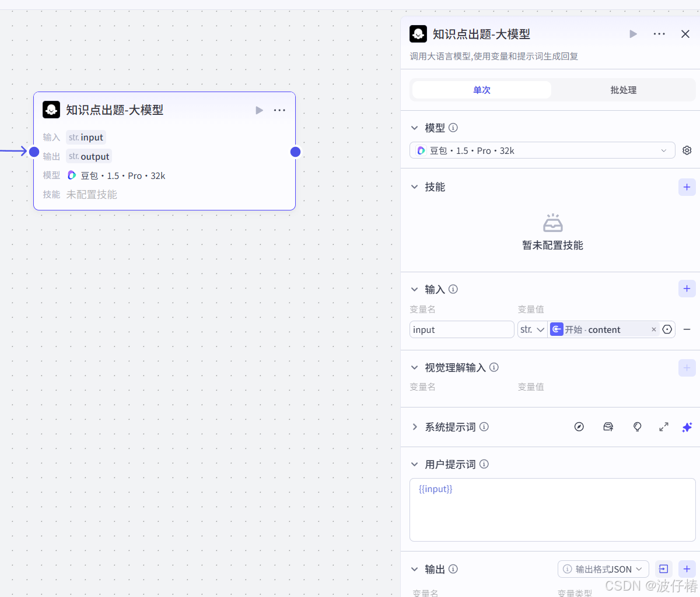This screenshot has width=700, height=597.
Task: Click the input variable name field
Action: coord(462,329)
